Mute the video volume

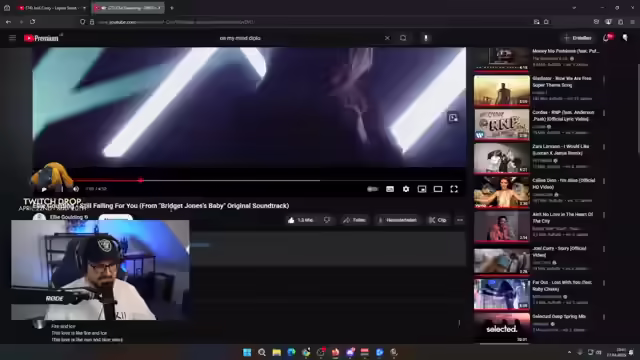click(x=76, y=189)
